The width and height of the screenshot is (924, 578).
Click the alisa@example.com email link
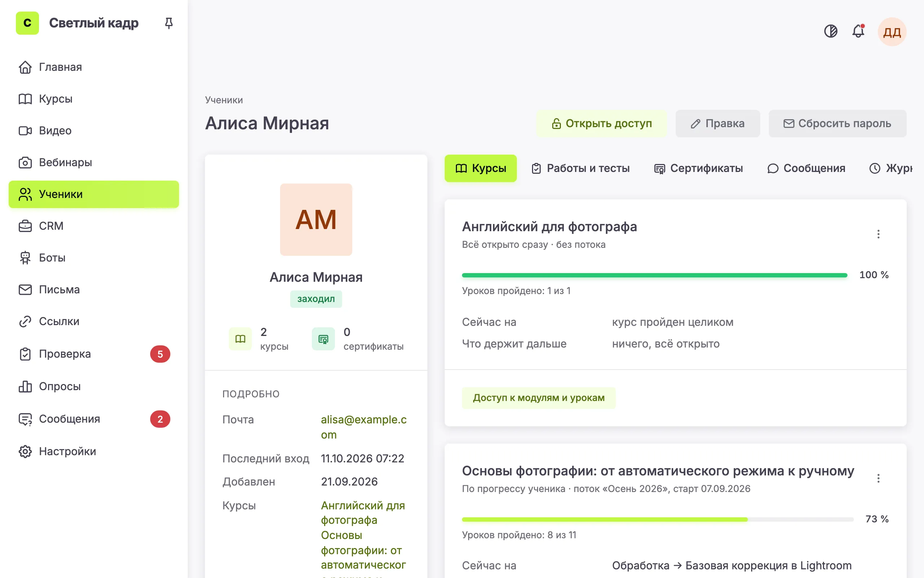point(363,427)
